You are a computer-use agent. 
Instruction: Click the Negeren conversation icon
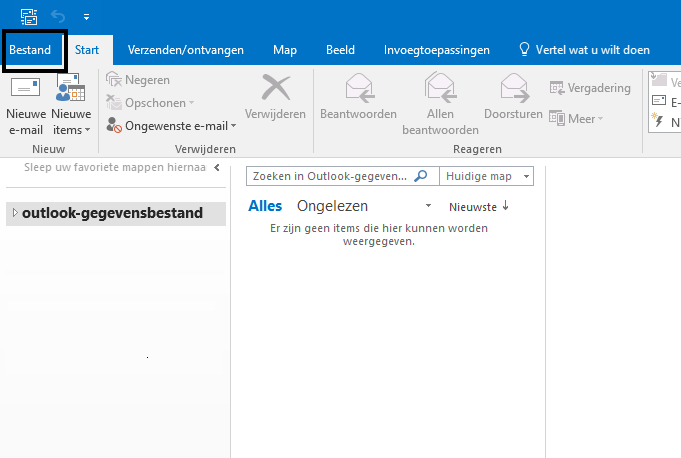(114, 80)
